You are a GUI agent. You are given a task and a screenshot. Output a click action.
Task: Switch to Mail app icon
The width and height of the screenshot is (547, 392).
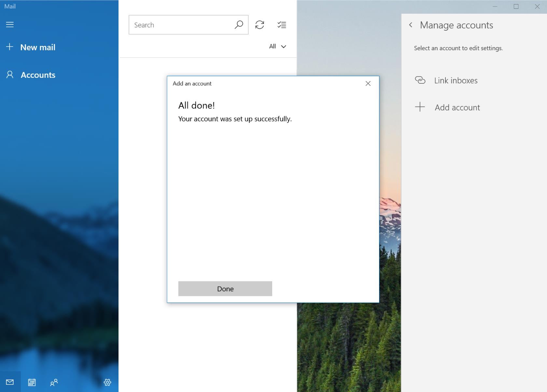(x=10, y=382)
